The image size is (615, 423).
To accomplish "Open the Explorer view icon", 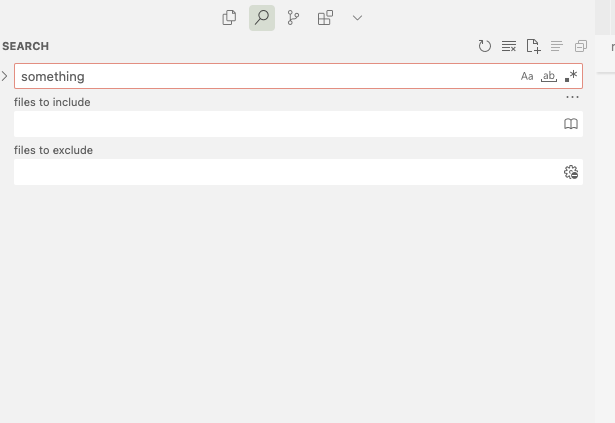I will [x=229, y=18].
